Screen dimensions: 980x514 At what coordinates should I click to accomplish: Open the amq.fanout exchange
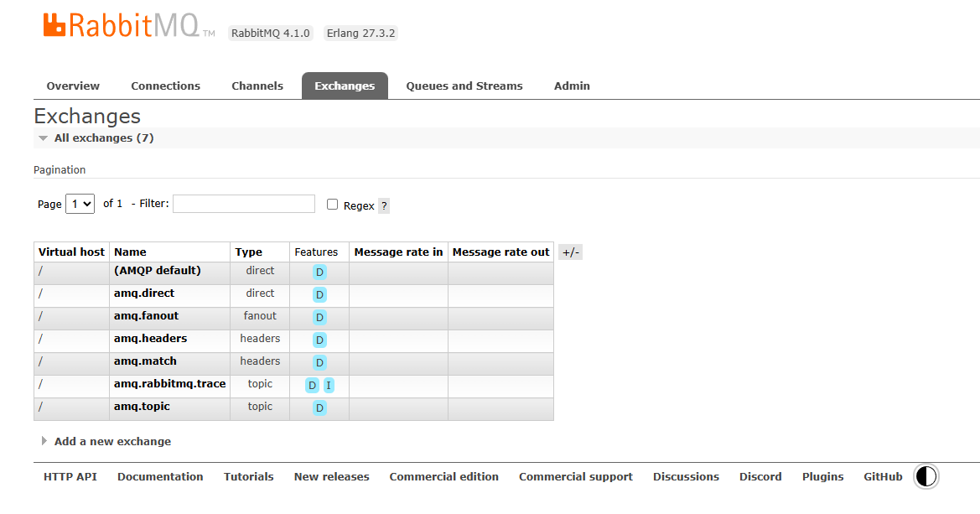146,316
